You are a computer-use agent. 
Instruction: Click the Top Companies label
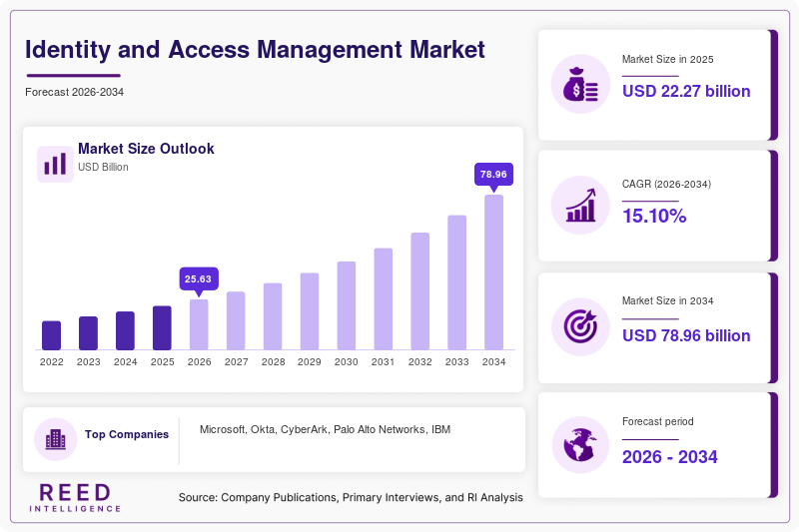[127, 434]
